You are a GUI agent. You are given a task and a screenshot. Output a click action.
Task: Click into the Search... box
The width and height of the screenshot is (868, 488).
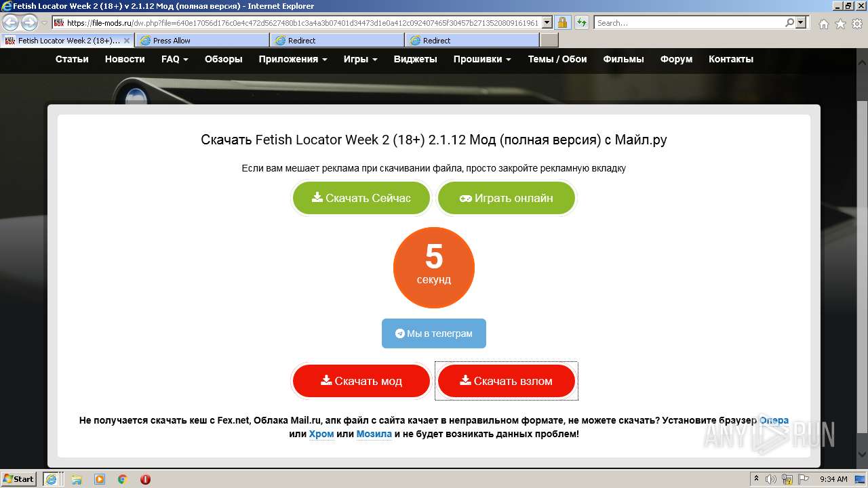[689, 23]
